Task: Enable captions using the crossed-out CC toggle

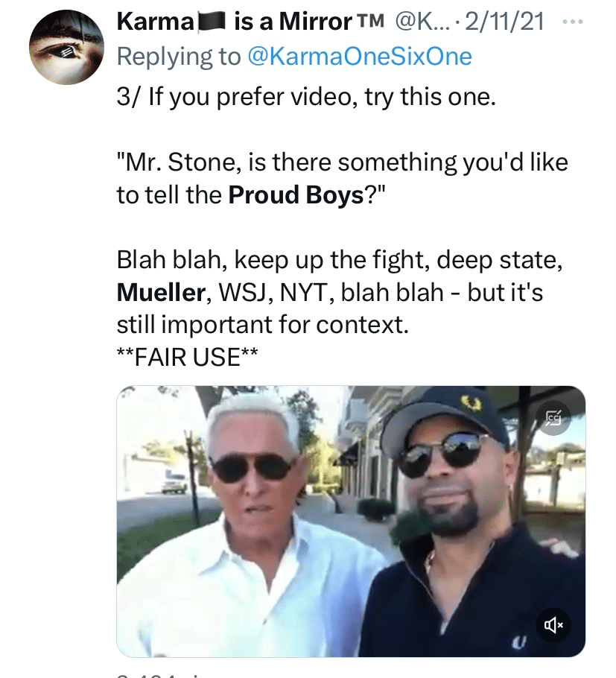Action: (x=554, y=419)
